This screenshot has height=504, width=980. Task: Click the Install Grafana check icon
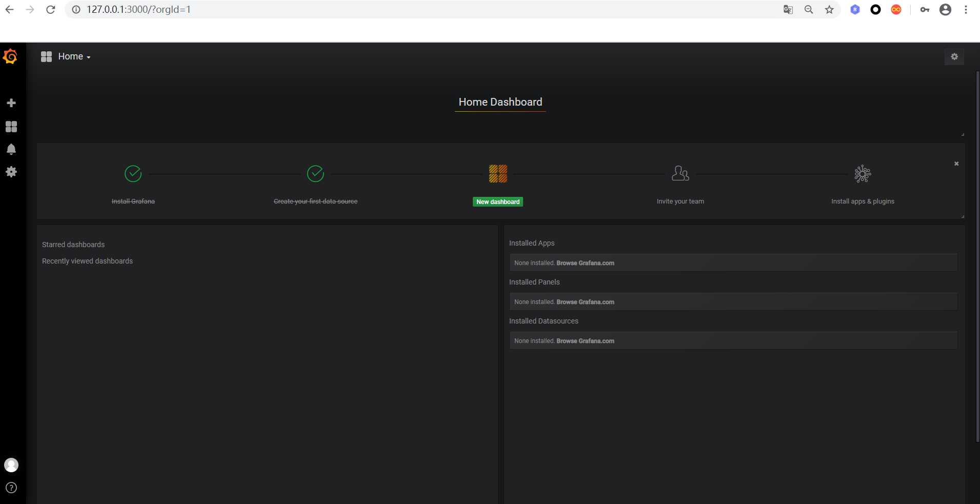coord(133,174)
